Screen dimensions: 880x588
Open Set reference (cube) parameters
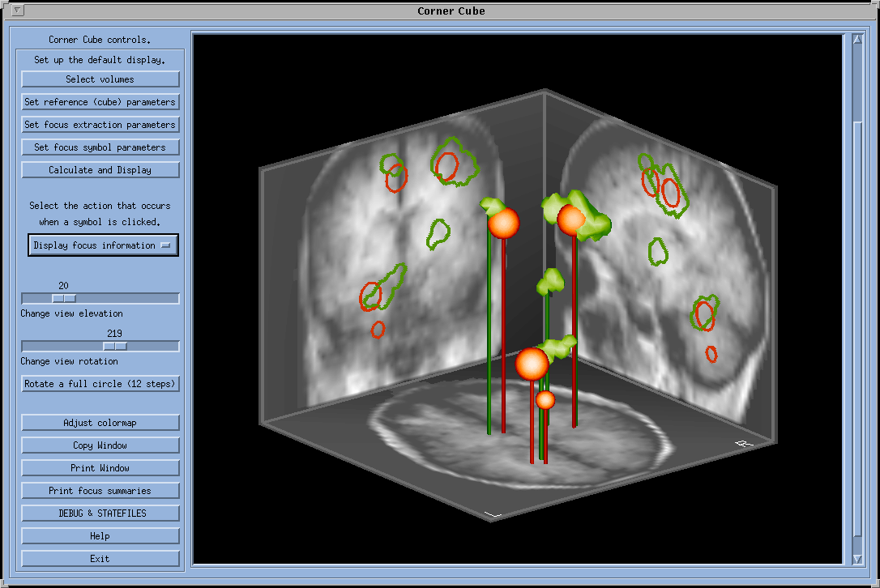point(100,102)
